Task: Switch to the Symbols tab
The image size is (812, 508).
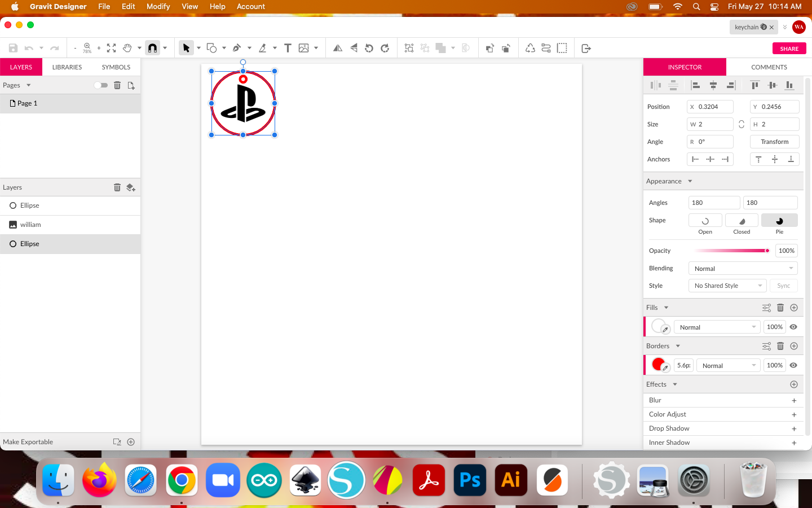Action: 116,67
